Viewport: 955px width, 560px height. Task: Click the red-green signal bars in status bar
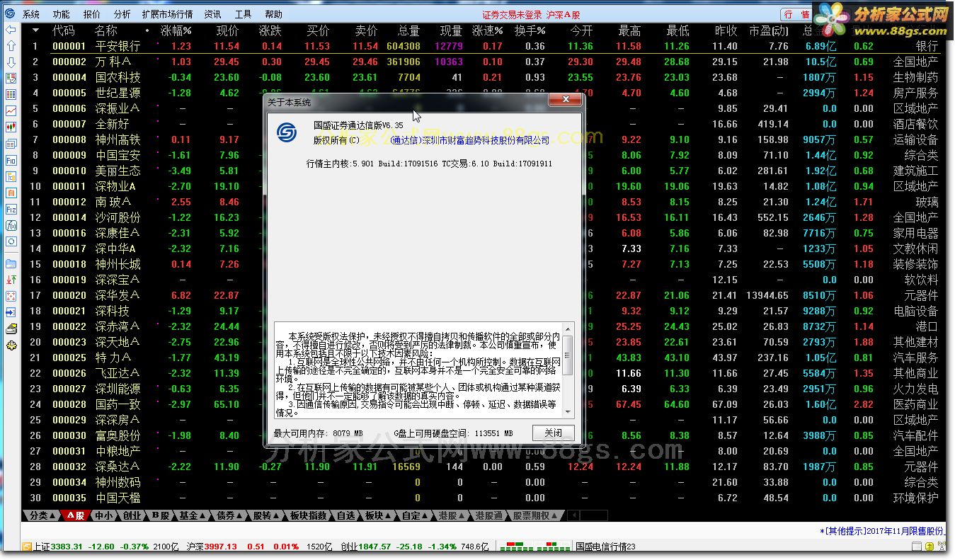coord(534,547)
